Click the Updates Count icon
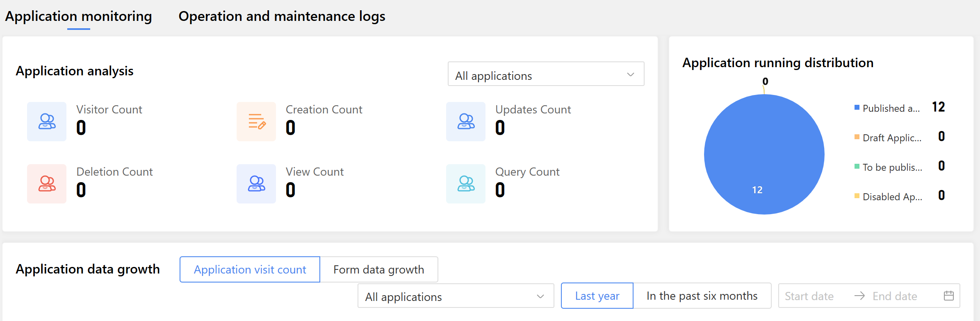Image resolution: width=980 pixels, height=321 pixels. point(466,122)
